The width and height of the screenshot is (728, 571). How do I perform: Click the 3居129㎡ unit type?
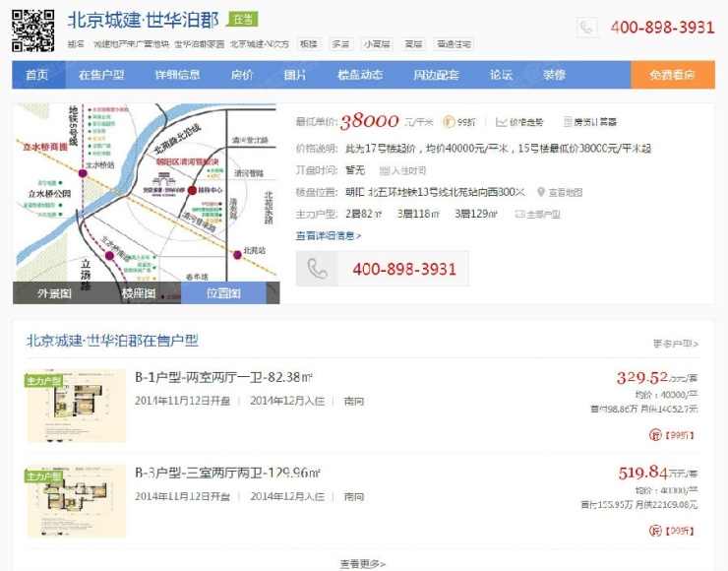pos(476,215)
